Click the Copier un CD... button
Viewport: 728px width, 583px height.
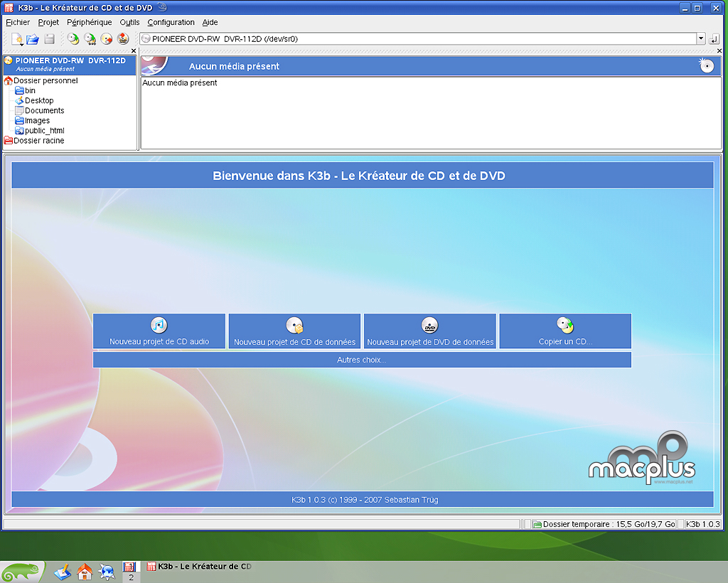click(x=565, y=331)
